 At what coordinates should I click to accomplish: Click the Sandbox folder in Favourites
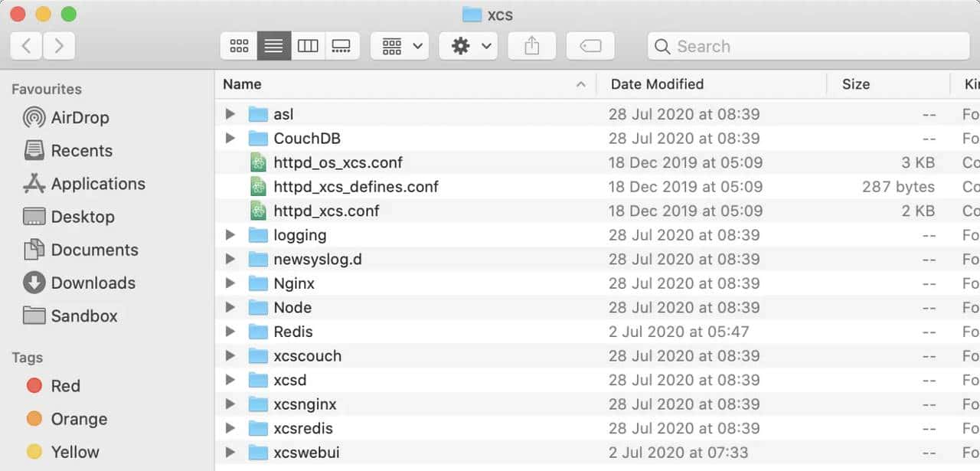(81, 316)
